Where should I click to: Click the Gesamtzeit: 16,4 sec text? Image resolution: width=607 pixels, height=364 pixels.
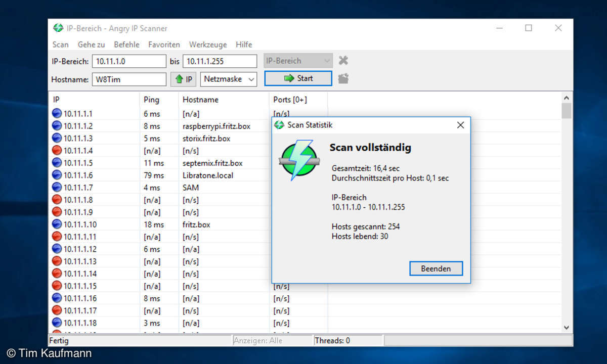tap(366, 168)
